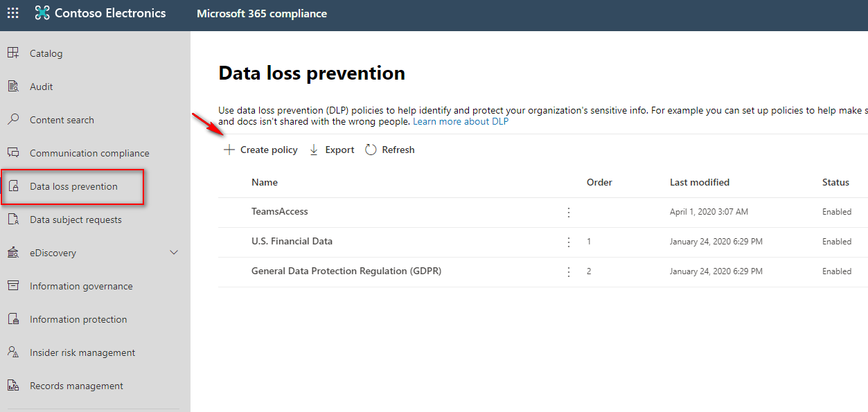
Task: Click the Contoso Electronics logo icon
Action: pyautogui.click(x=42, y=13)
